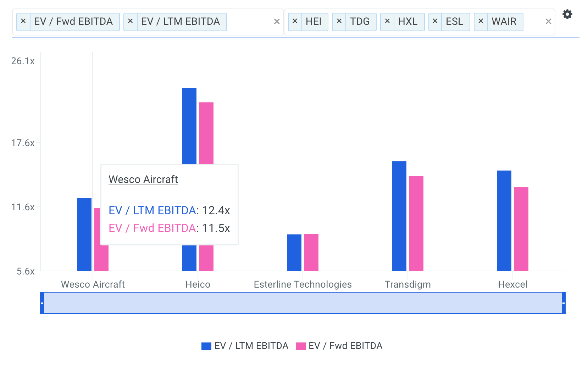The width and height of the screenshot is (588, 366).
Task: Open chart settings gear
Action: (x=567, y=14)
